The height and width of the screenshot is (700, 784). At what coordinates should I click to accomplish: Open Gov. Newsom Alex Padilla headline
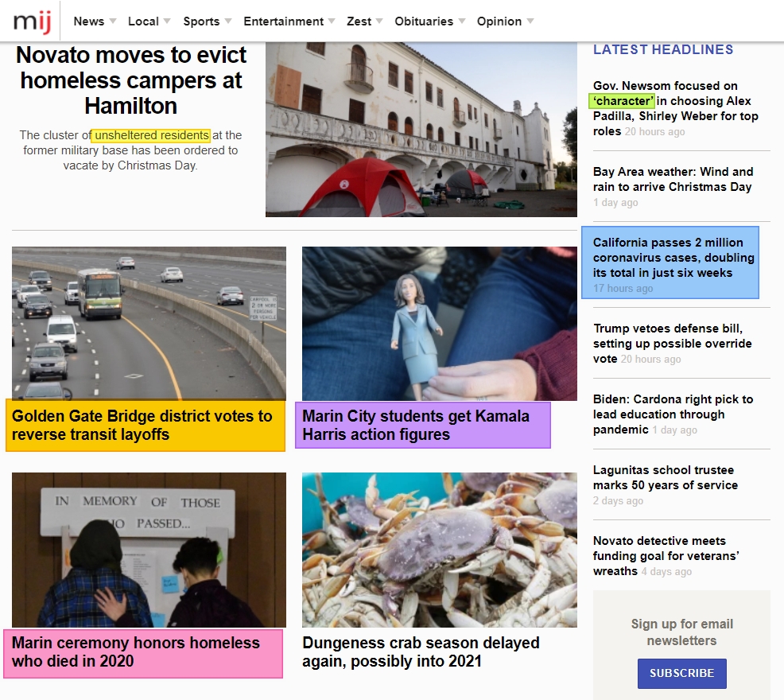pyautogui.click(x=676, y=108)
